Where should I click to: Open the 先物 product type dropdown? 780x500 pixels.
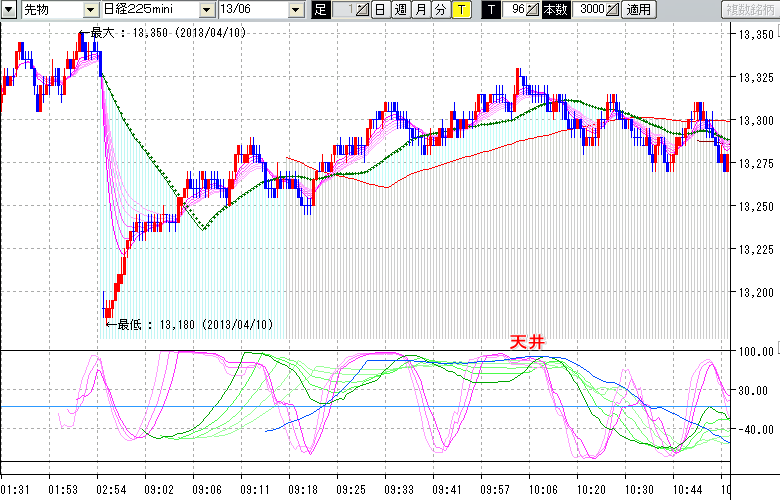pyautogui.click(x=89, y=10)
